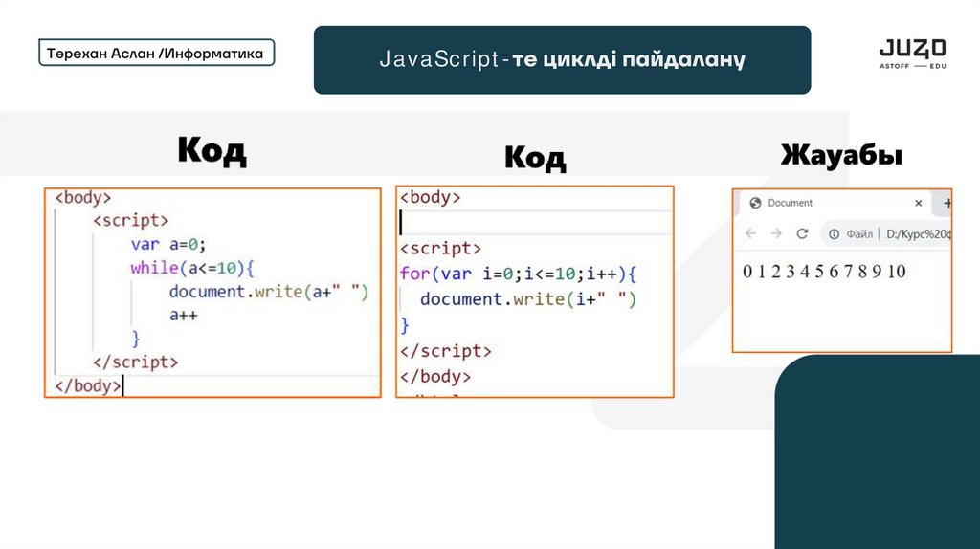Click the Файл label in address bar
Screen dimensions: 980x549
pyautogui.click(x=859, y=234)
